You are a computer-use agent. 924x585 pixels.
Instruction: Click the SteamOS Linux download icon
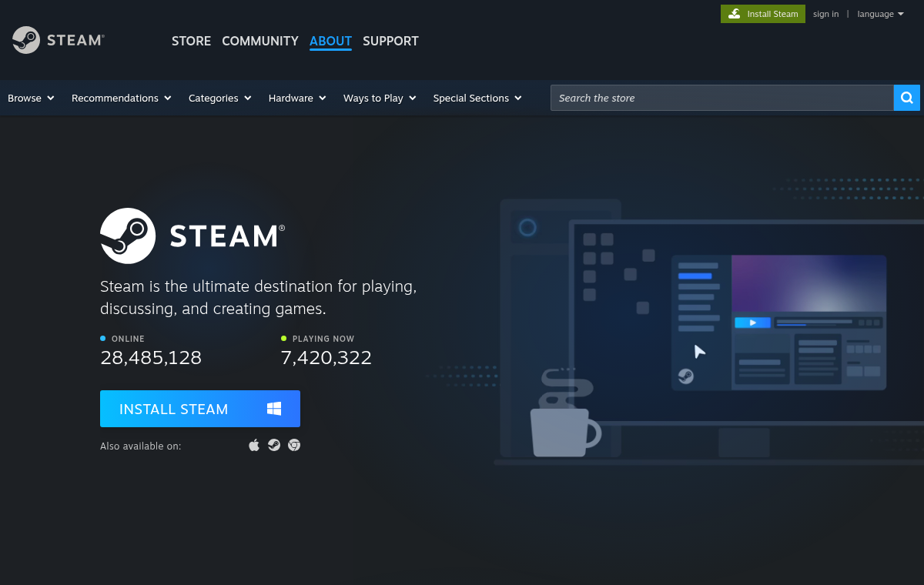[274, 445]
